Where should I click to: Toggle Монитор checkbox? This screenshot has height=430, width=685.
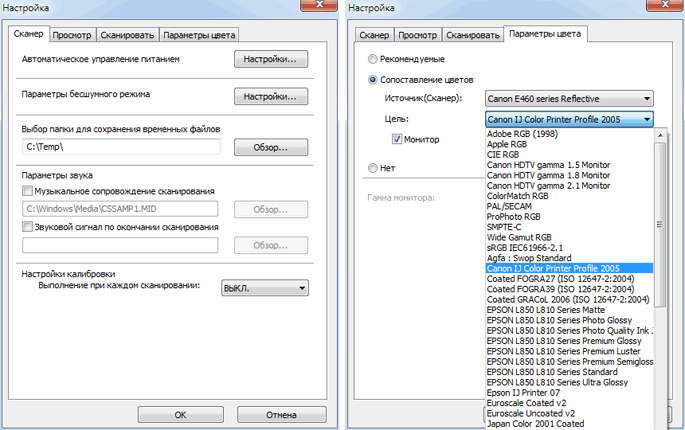pos(397,139)
